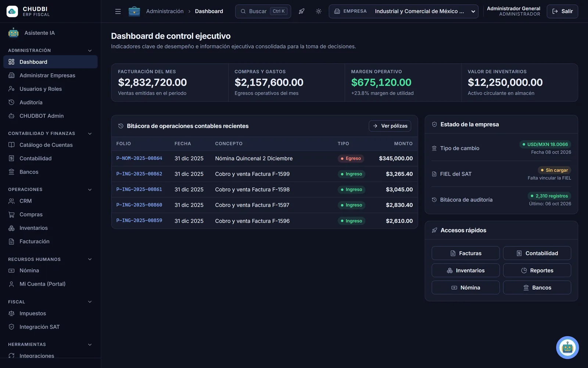Click the CRM users icon

[x=11, y=201]
